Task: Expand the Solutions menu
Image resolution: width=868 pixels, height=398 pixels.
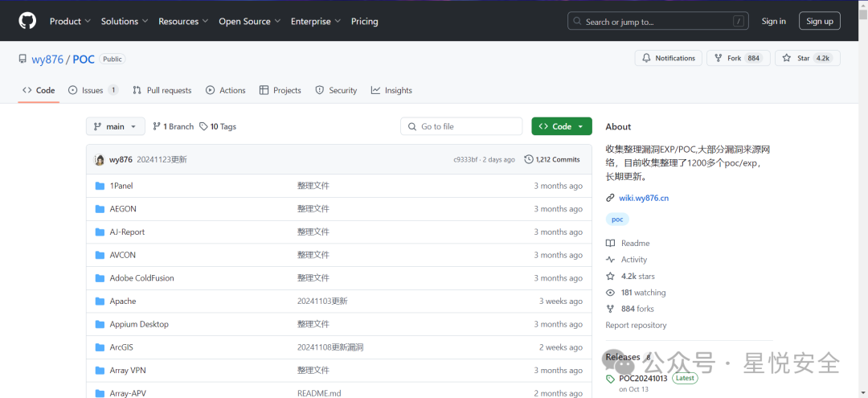Action: 125,21
